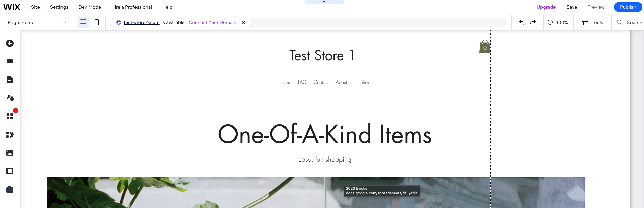
Task: Open the test-store-1.com domain link
Action: point(142,22)
